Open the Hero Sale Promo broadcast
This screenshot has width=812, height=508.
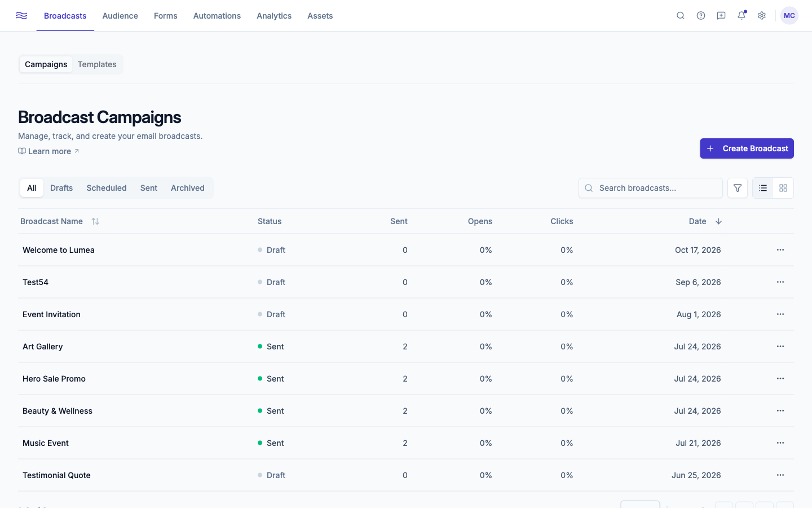tap(54, 379)
